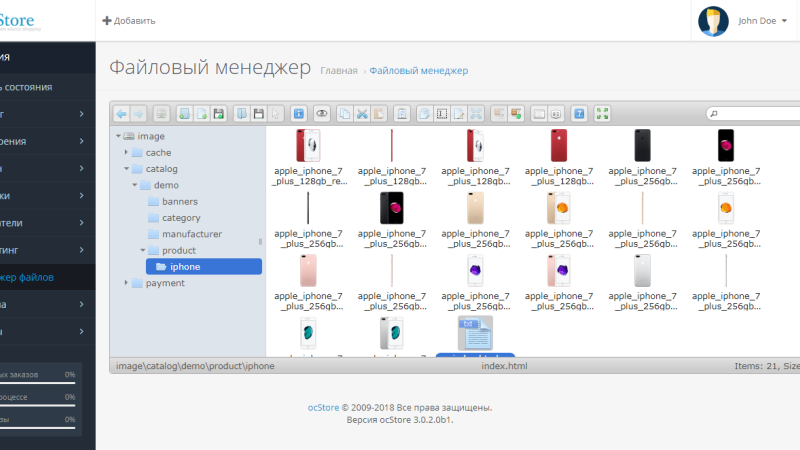
Task: Collapse the catalog folder tree arrow
Action: 127,169
